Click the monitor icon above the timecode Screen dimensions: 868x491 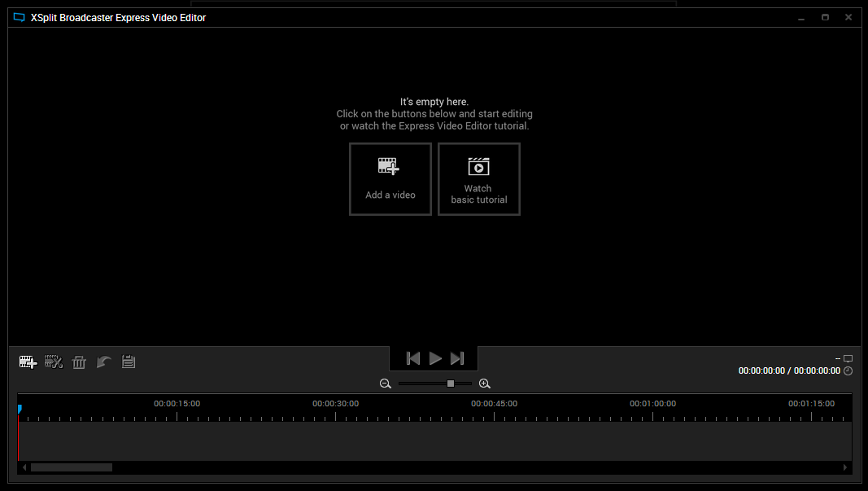click(x=848, y=358)
